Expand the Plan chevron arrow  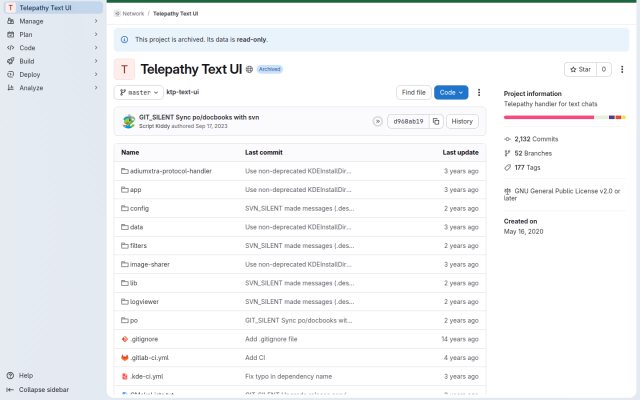pos(96,35)
